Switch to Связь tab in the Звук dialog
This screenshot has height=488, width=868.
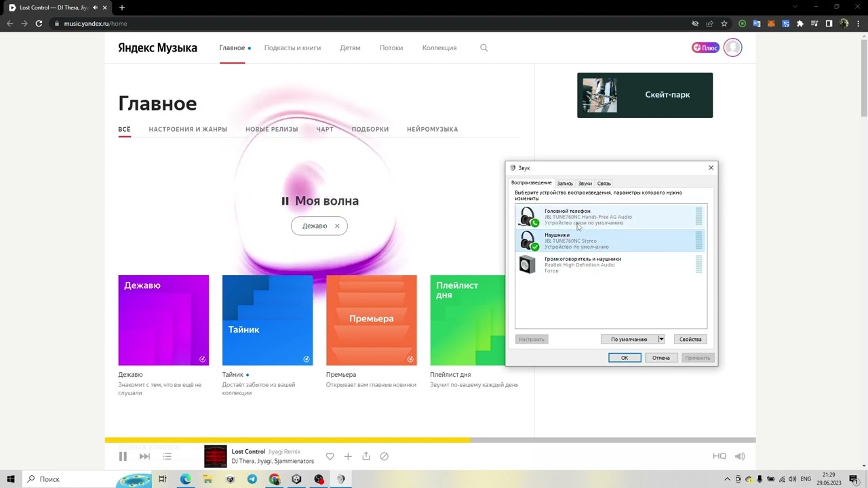click(604, 184)
